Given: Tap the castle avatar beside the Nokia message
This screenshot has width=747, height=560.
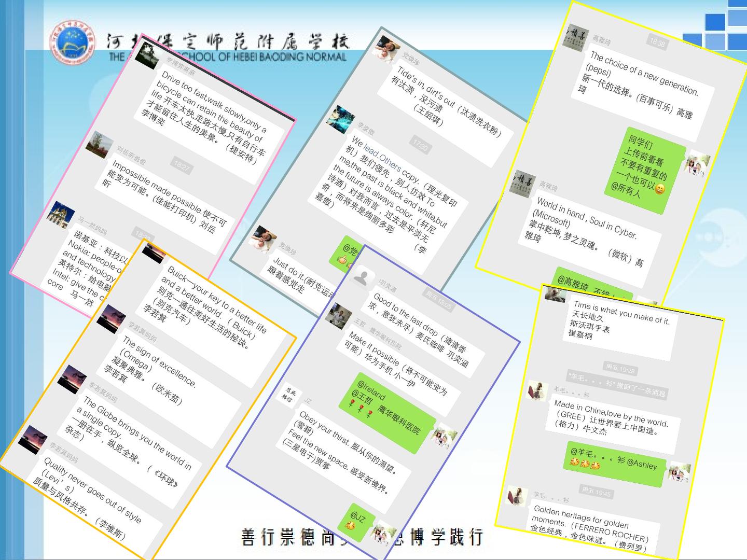Looking at the screenshot, I should pos(61,214).
